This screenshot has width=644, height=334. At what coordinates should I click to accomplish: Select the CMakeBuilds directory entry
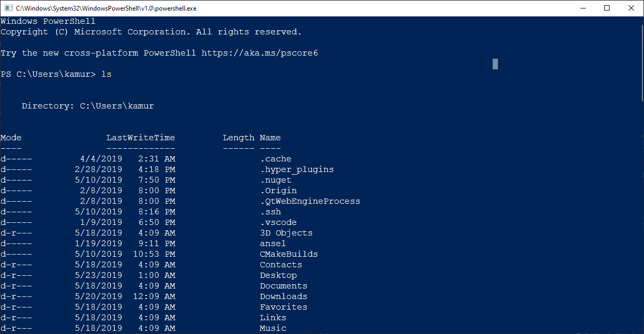click(288, 254)
